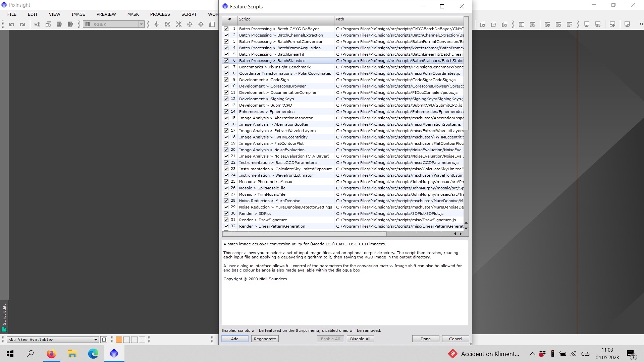Click the Regenerate button
Image resolution: width=644 pixels, height=362 pixels.
click(x=265, y=339)
